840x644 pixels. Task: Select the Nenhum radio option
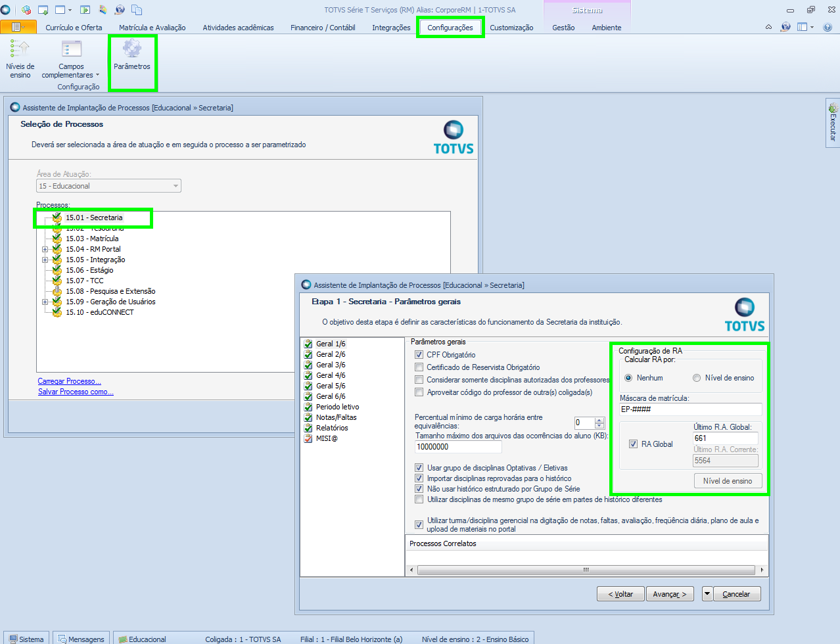(x=628, y=378)
